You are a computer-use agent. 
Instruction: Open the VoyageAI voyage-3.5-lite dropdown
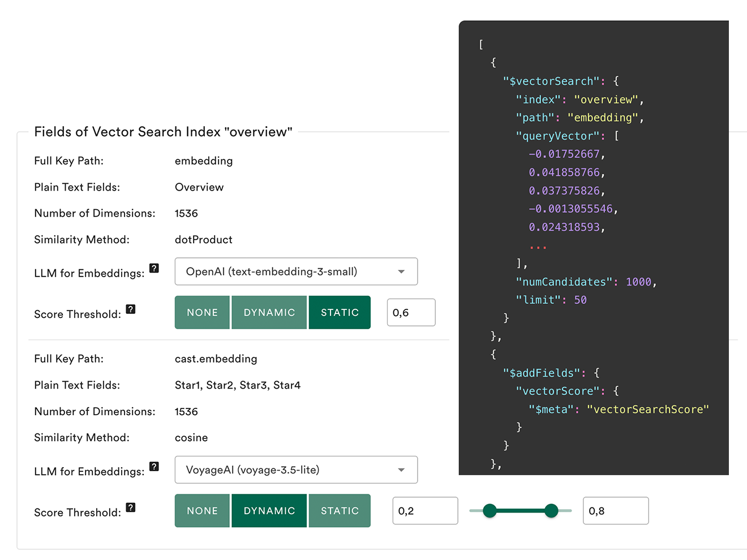[296, 469]
